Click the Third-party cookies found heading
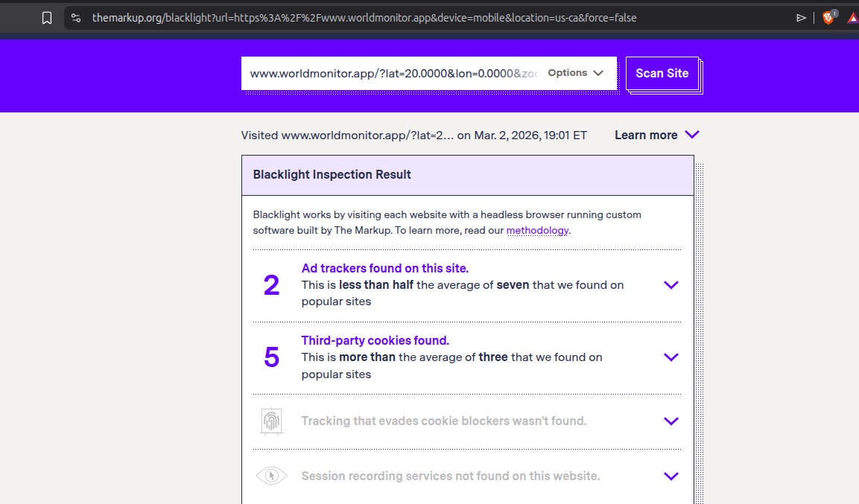Viewport: 859px width, 504px height. tap(375, 340)
